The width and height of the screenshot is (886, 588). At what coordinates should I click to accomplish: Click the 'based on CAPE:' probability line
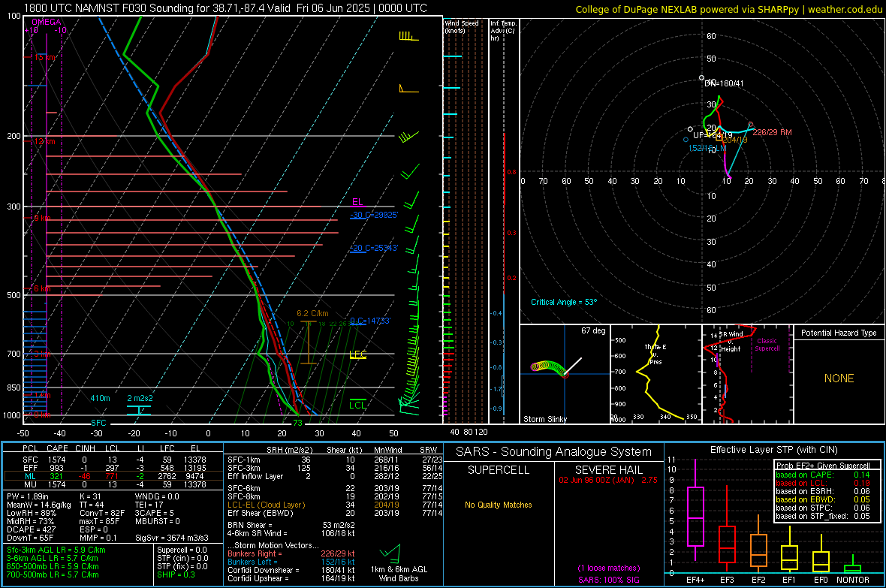click(823, 475)
